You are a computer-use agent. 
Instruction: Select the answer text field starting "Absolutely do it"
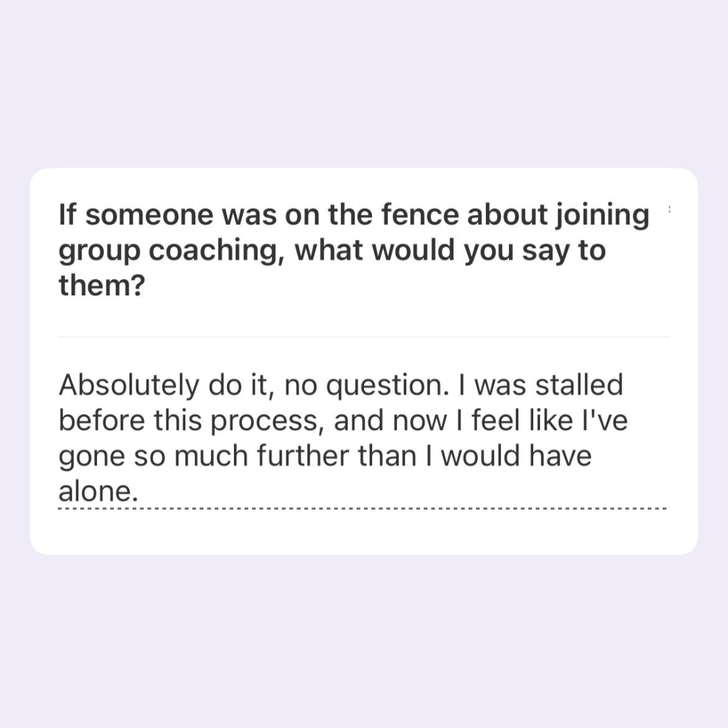click(363, 438)
